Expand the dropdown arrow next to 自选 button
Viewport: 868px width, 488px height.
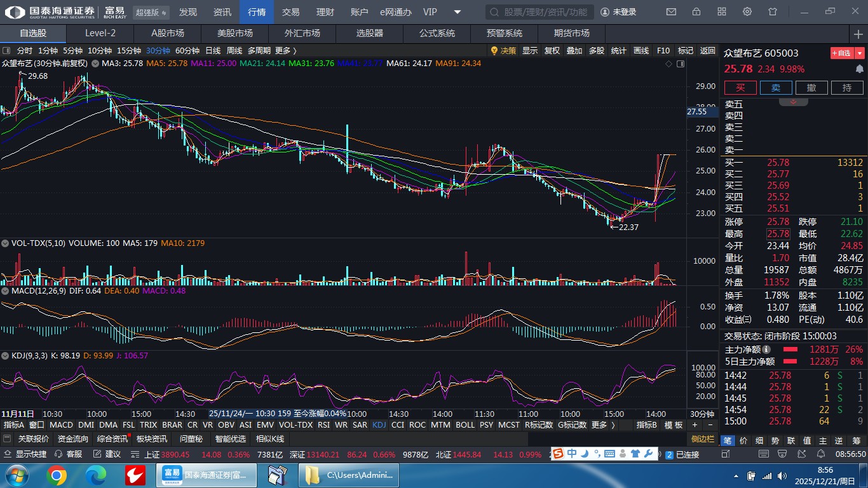pyautogui.click(x=860, y=53)
